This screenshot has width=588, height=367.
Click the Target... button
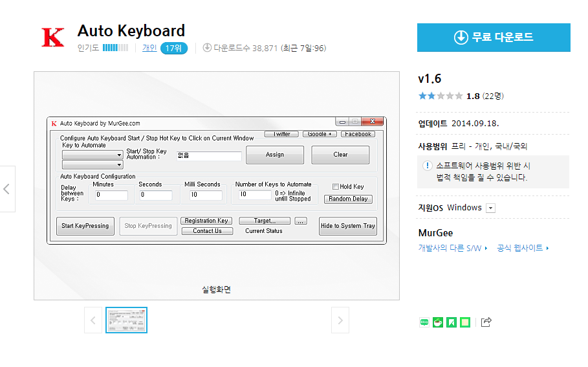265,221
